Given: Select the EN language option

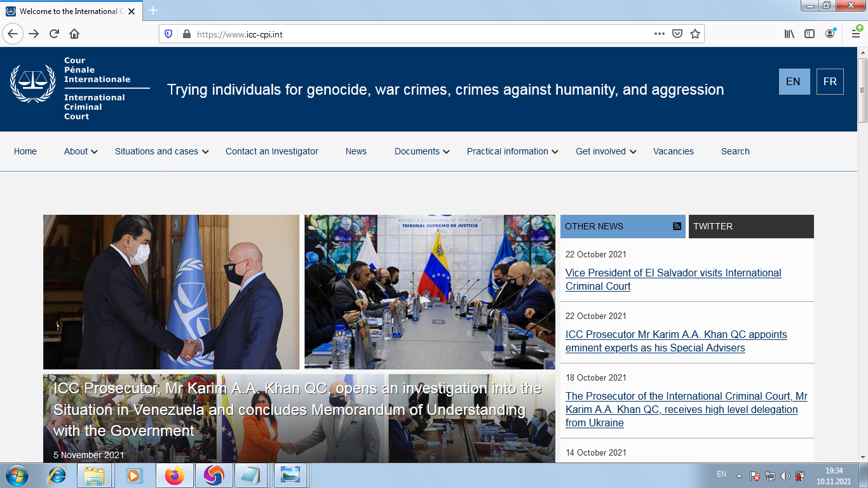Looking at the screenshot, I should pos(794,81).
